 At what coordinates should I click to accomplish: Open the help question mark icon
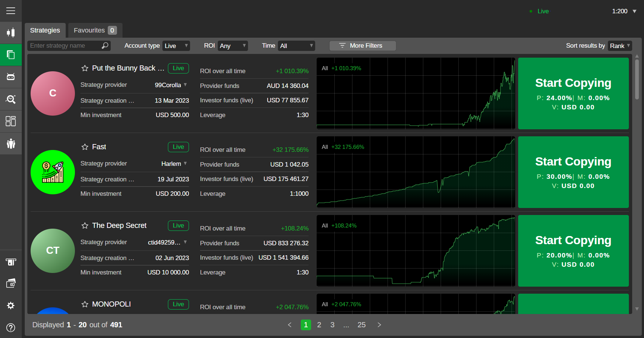coord(11,328)
